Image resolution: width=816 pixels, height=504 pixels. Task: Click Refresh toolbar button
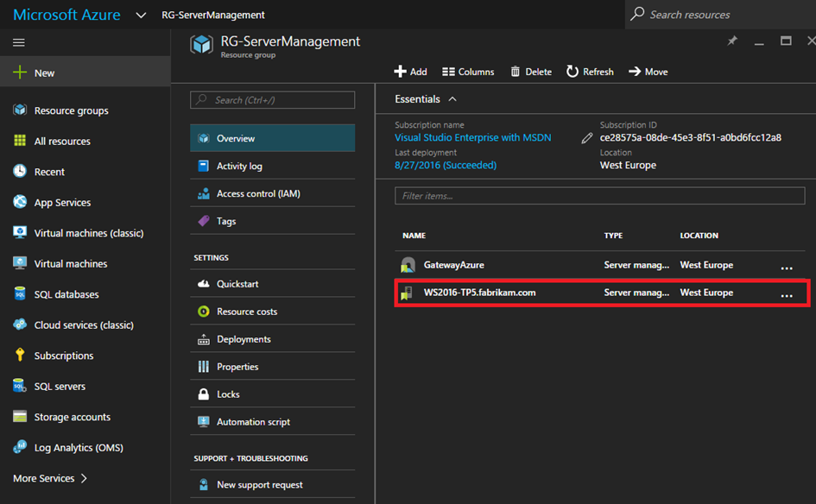[590, 72]
